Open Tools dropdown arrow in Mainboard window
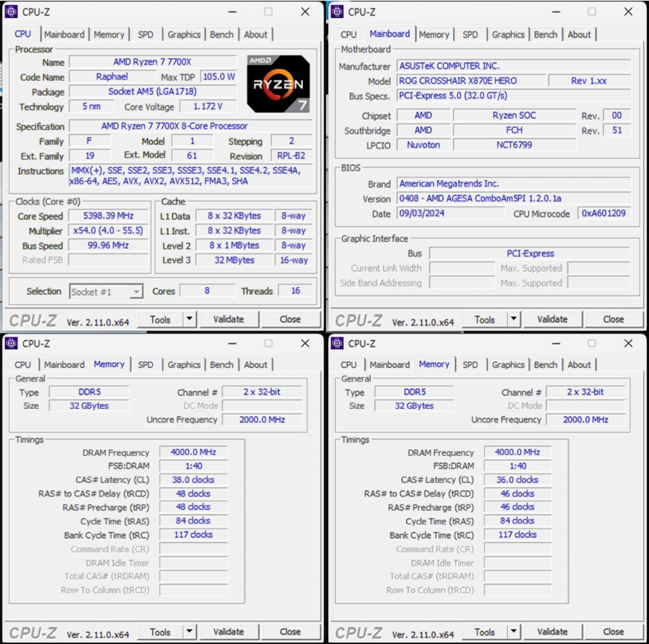 pos(514,319)
